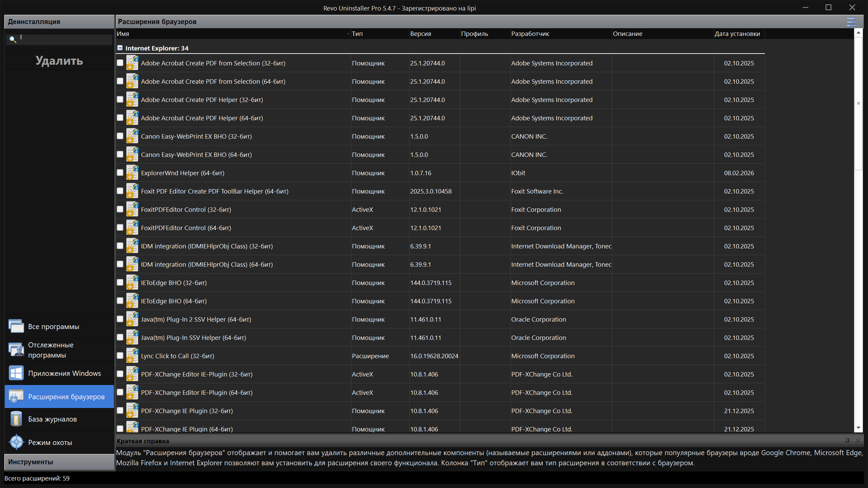Click the magnifier search icon
The width and height of the screenshot is (868, 488).
tap(13, 39)
